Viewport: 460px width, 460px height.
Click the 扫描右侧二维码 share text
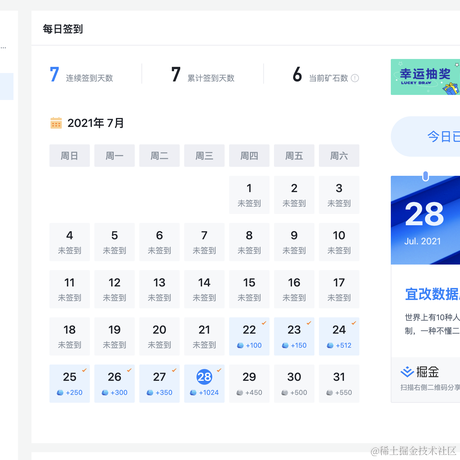point(430,387)
